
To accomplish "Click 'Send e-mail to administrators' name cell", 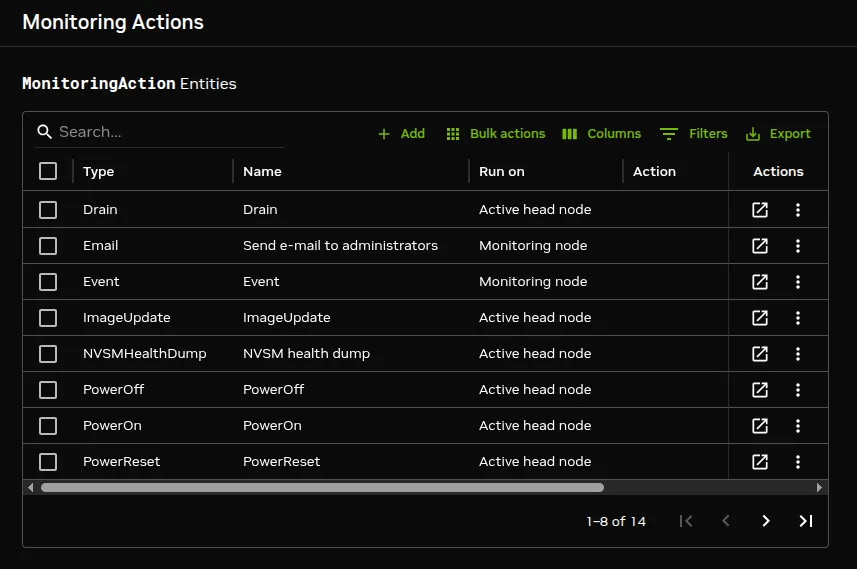I will pyautogui.click(x=341, y=246).
